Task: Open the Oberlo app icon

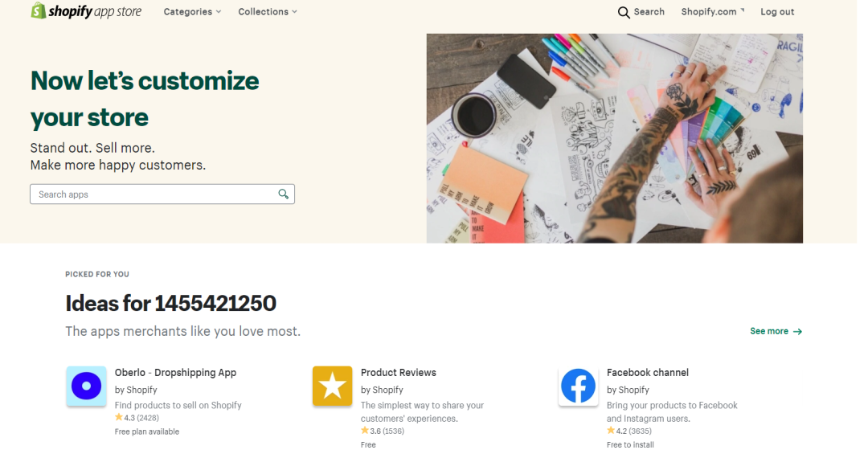Action: pos(86,386)
